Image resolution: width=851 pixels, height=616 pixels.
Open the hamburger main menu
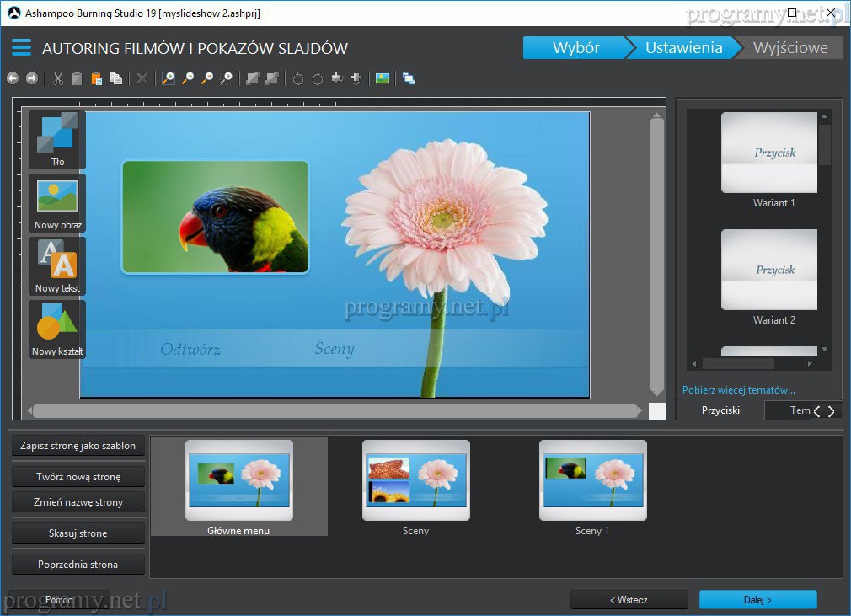click(x=21, y=47)
